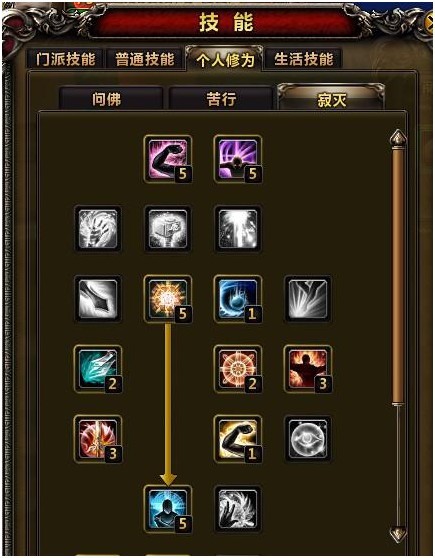Click the blue meditating figure skill icon
Viewport: 435px width, 558px height.
click(168, 509)
